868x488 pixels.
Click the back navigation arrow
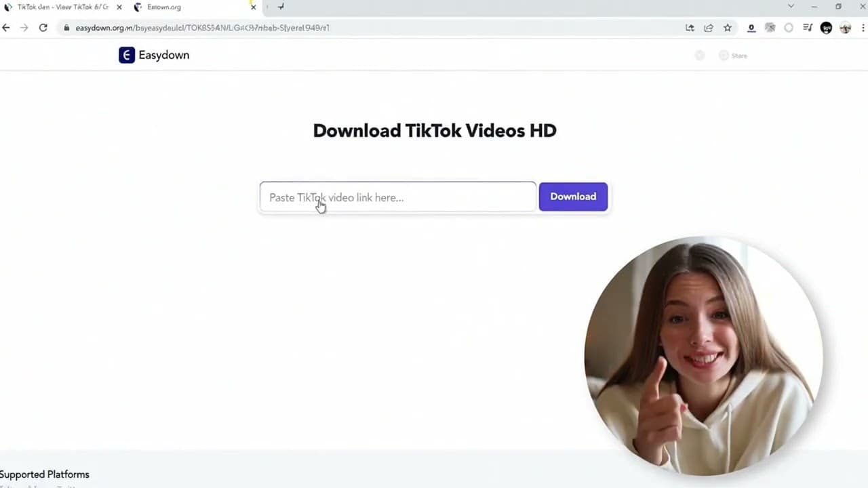pos(6,28)
